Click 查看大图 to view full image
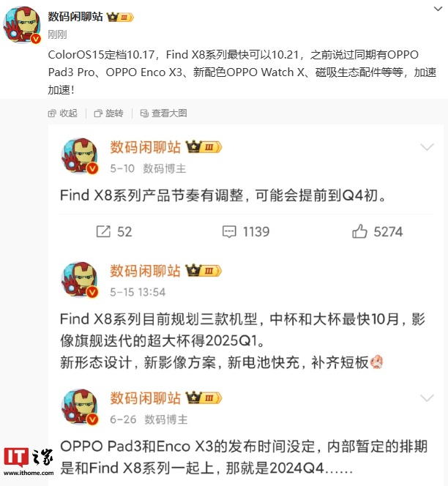 [x=164, y=113]
